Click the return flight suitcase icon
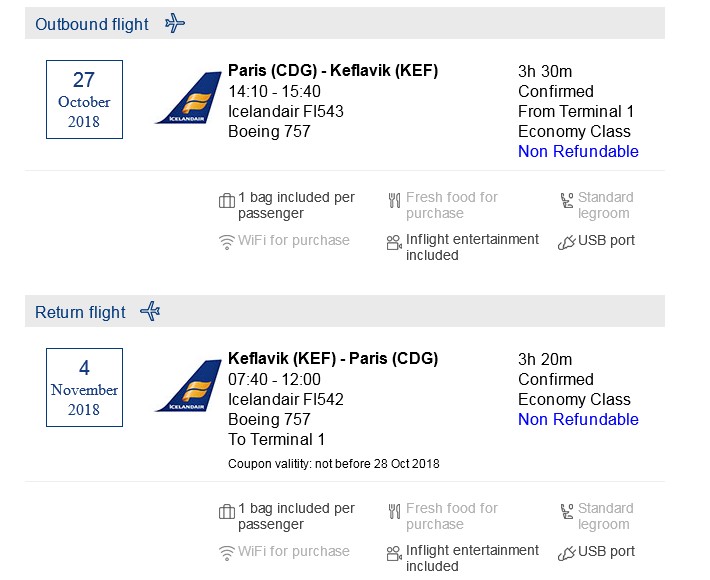Viewport: 710px width, 580px height. (226, 511)
